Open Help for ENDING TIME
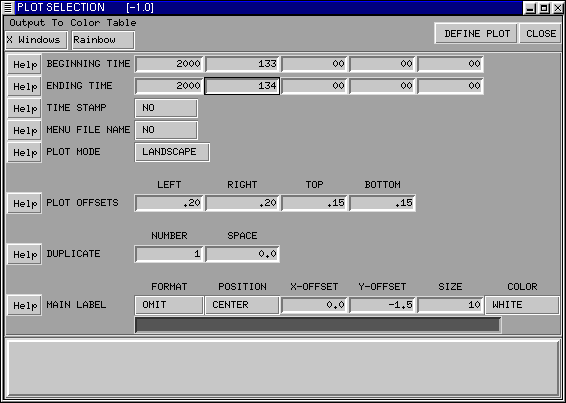The image size is (566, 403). point(25,87)
